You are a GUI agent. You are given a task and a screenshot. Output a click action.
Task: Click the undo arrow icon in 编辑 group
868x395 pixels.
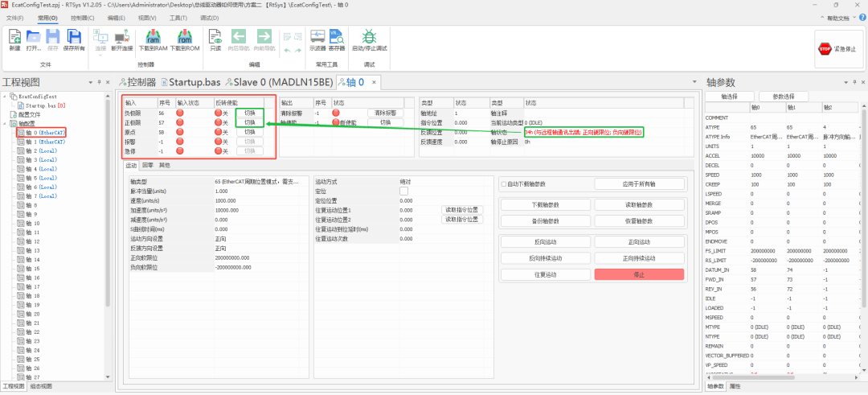tap(288, 49)
